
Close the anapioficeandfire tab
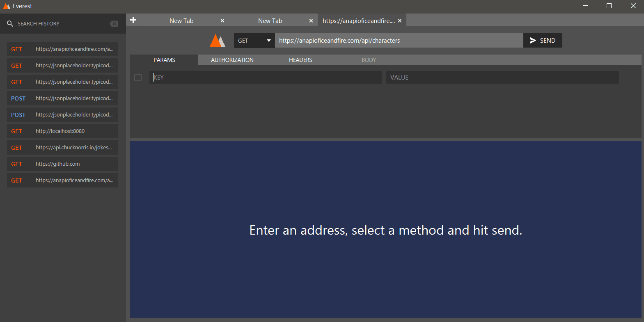click(400, 21)
